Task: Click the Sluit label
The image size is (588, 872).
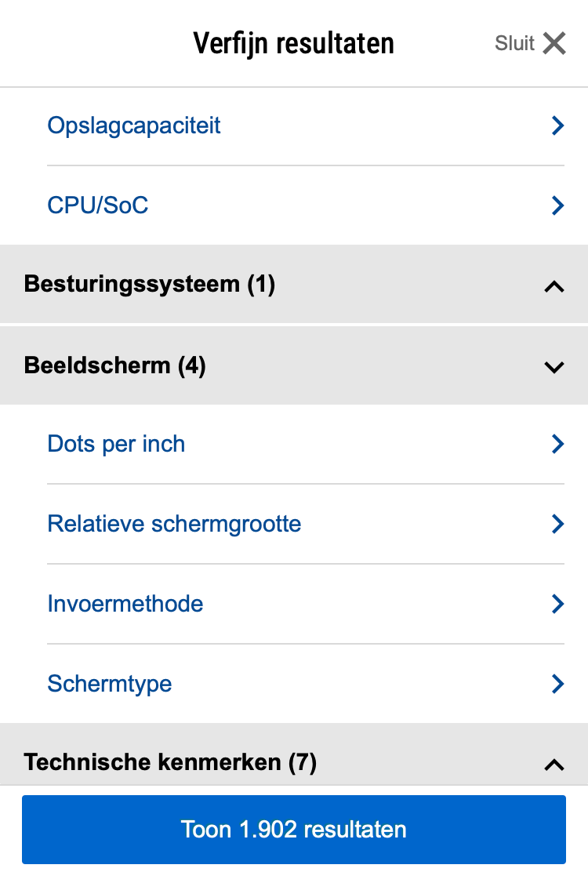Action: point(514,44)
